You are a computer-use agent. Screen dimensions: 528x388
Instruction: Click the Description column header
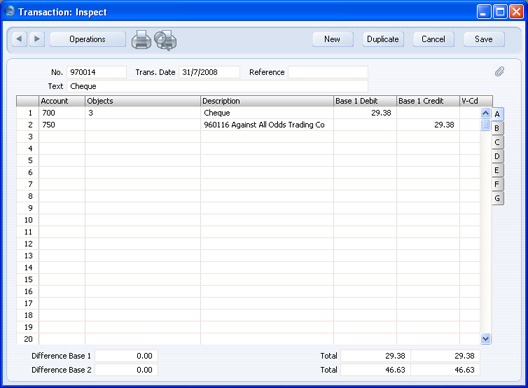coord(267,101)
